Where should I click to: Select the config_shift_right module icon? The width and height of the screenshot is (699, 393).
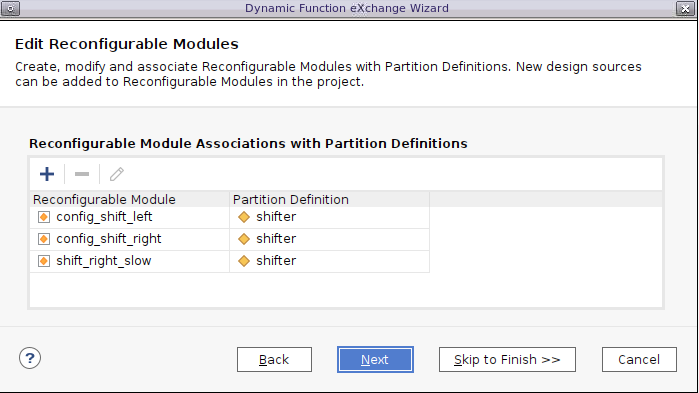[x=44, y=239]
